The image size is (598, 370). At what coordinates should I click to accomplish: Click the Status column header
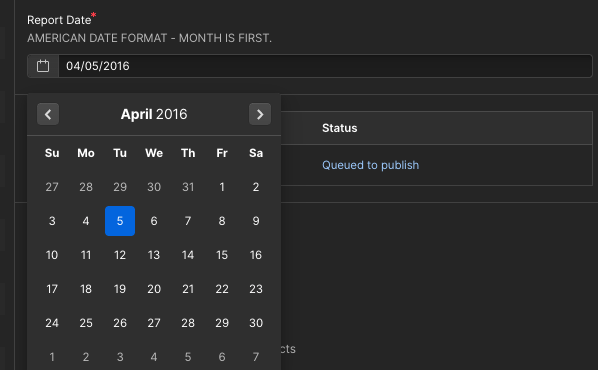click(339, 128)
